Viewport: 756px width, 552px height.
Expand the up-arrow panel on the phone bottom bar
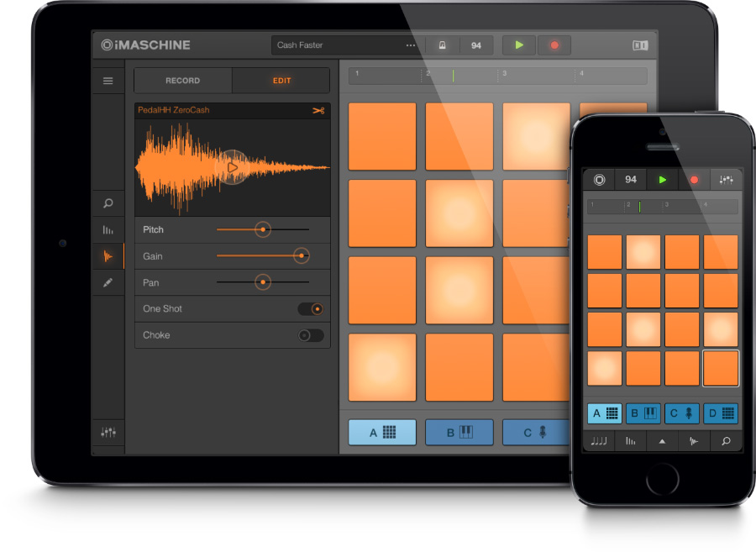[662, 441]
